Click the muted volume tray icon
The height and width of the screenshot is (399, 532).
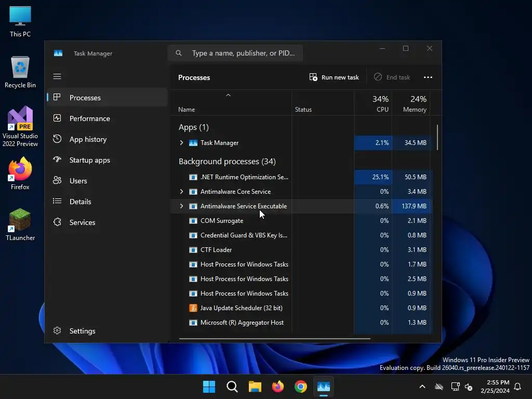469,387
